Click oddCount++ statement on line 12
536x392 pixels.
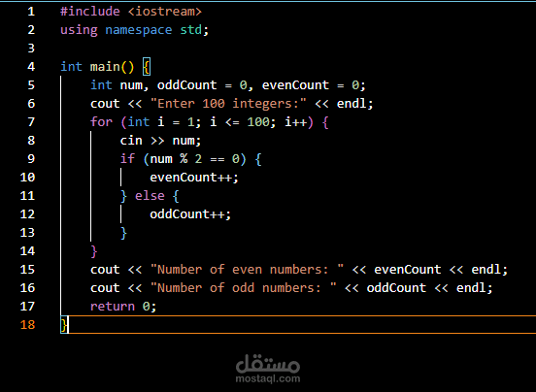pyautogui.click(x=190, y=214)
